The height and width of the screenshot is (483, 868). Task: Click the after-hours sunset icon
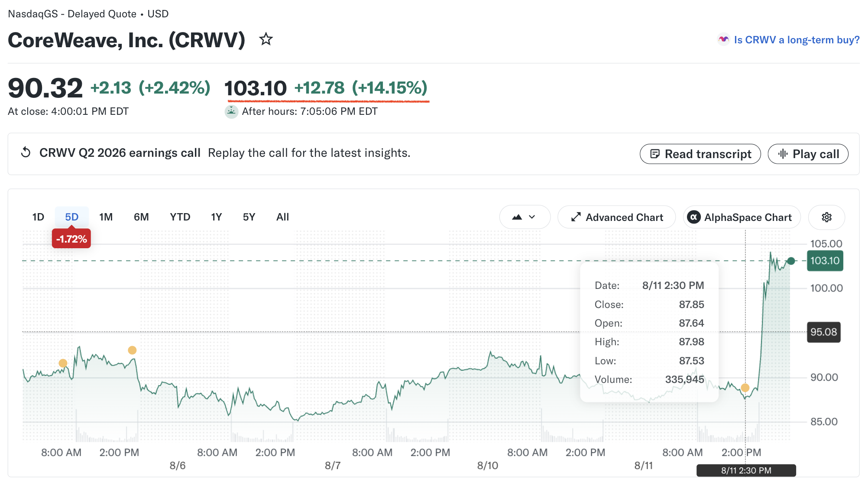click(x=231, y=111)
